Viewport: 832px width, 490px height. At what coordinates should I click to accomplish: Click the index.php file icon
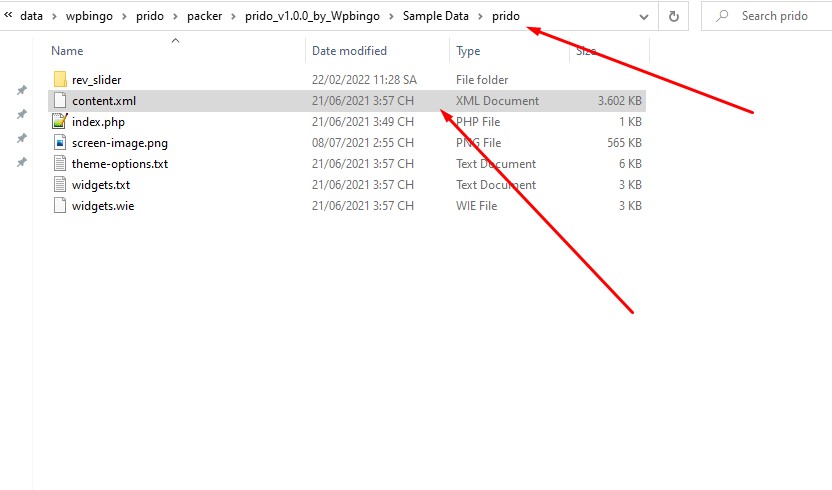(60, 122)
